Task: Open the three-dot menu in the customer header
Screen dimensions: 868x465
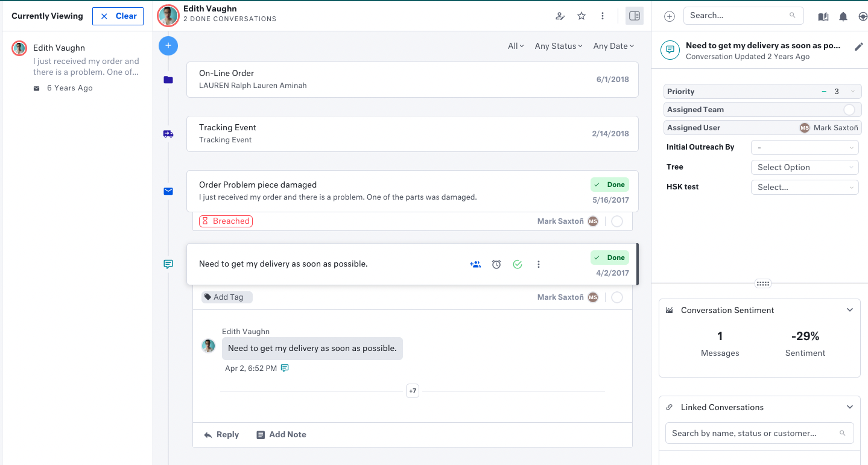Action: click(603, 16)
